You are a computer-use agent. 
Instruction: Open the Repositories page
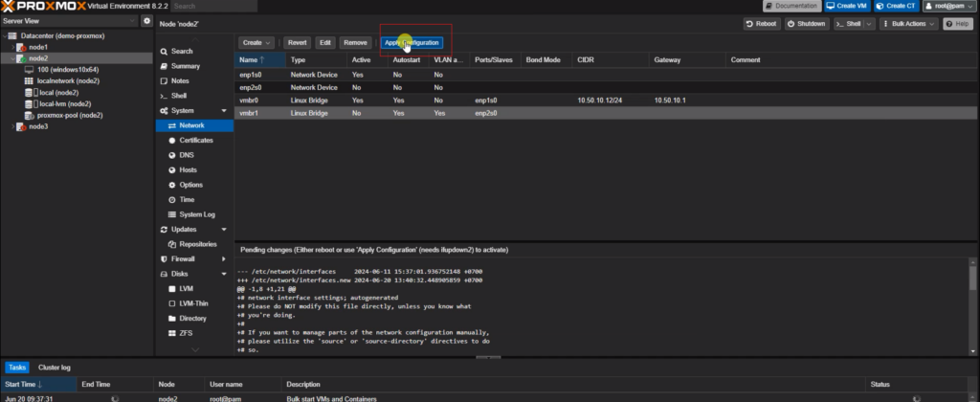coord(197,244)
